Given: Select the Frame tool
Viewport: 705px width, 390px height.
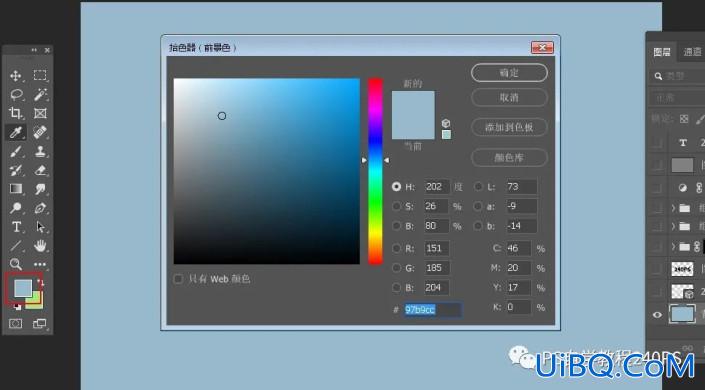Looking at the screenshot, I should [40, 113].
